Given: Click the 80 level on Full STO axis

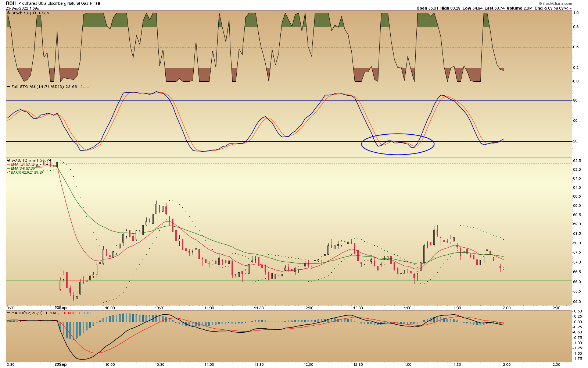Looking at the screenshot, I should [x=576, y=100].
